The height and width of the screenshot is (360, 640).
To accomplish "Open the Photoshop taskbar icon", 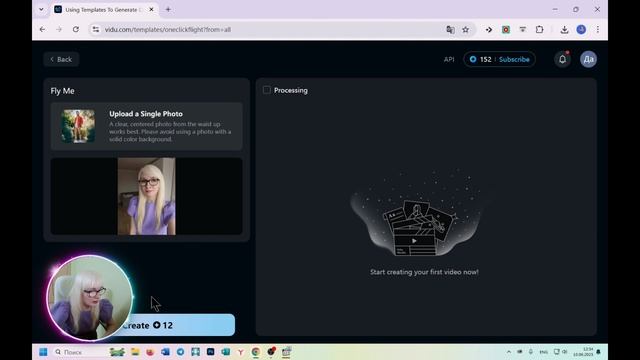I will click(210, 352).
